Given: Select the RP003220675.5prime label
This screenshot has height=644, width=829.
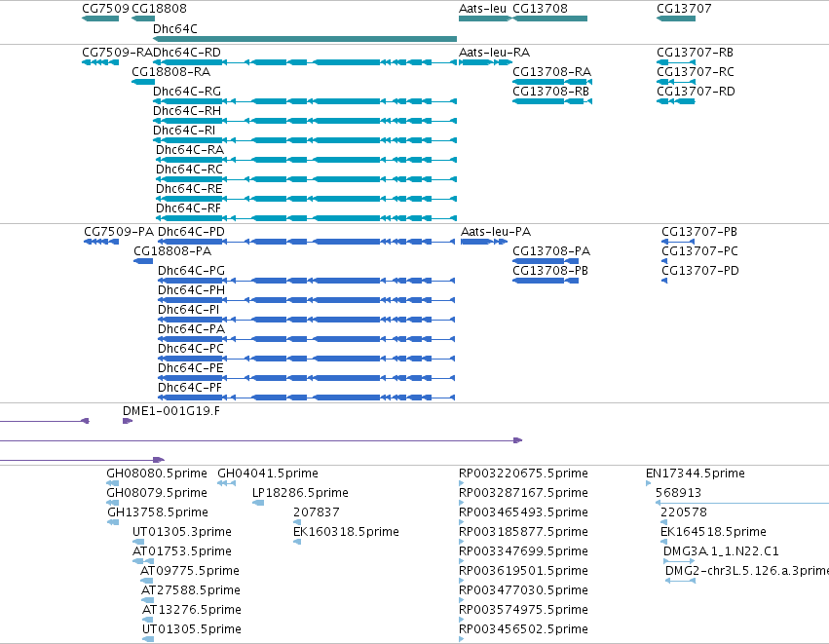Looking at the screenshot, I should pyautogui.click(x=523, y=474).
